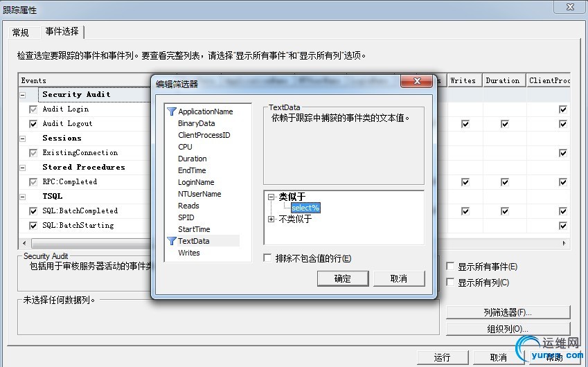This screenshot has width=588, height=367.
Task: Uncheck Writes column for SQL:BatchCompleted
Action: click(x=465, y=211)
